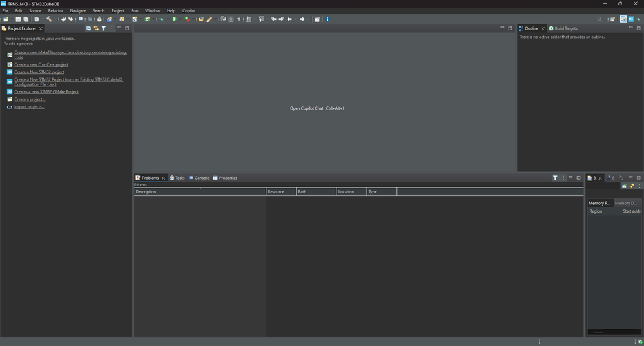
Task: Show hidden tabs chevron beside Static Stack tab
Action: [621, 178]
